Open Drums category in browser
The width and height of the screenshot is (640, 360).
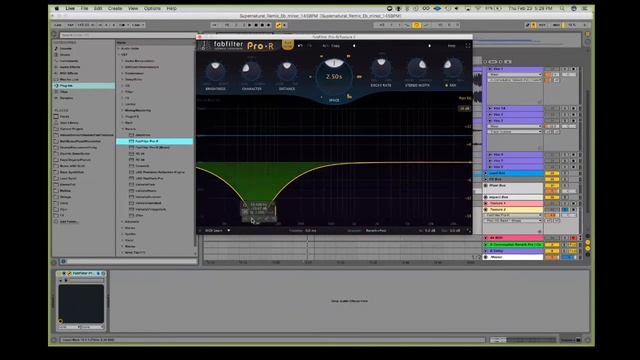point(65,55)
